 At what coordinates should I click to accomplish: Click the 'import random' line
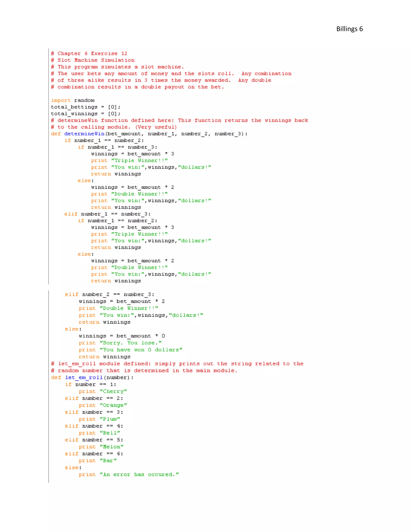coord(73,100)
